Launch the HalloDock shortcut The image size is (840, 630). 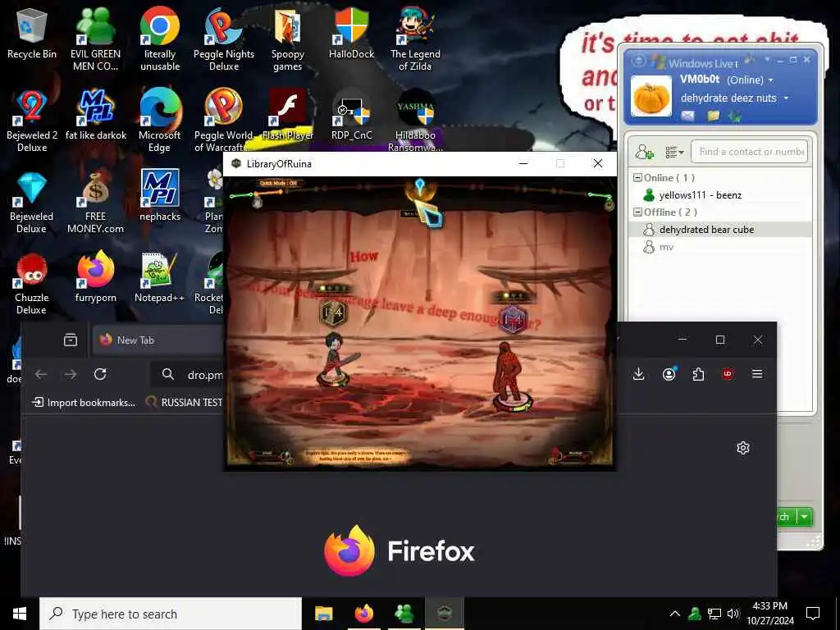[x=351, y=32]
